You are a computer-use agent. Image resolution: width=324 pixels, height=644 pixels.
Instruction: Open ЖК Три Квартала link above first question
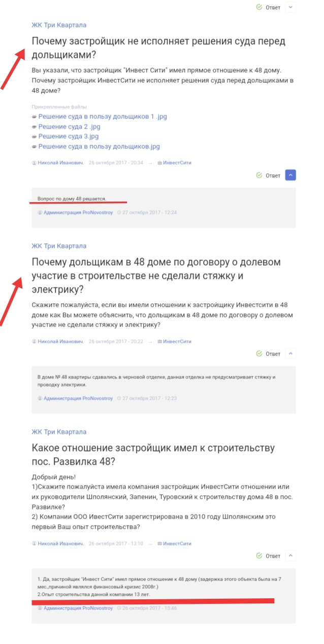click(x=59, y=25)
